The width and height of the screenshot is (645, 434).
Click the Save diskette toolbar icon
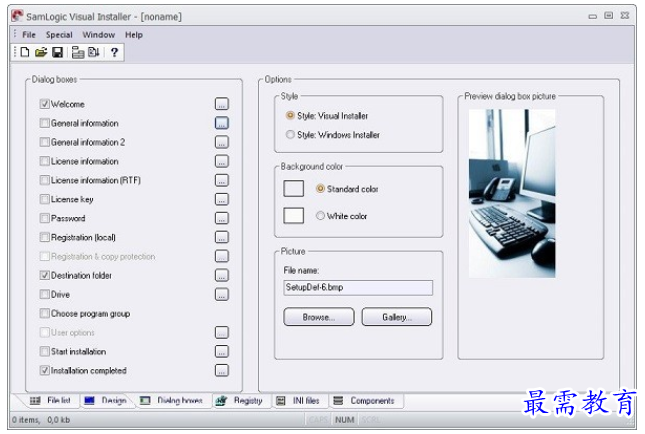[x=58, y=52]
